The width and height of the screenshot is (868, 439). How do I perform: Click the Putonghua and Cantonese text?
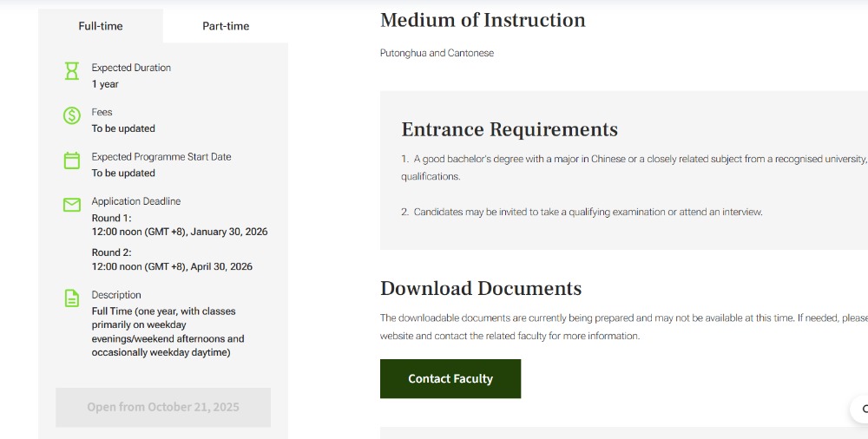click(x=437, y=53)
